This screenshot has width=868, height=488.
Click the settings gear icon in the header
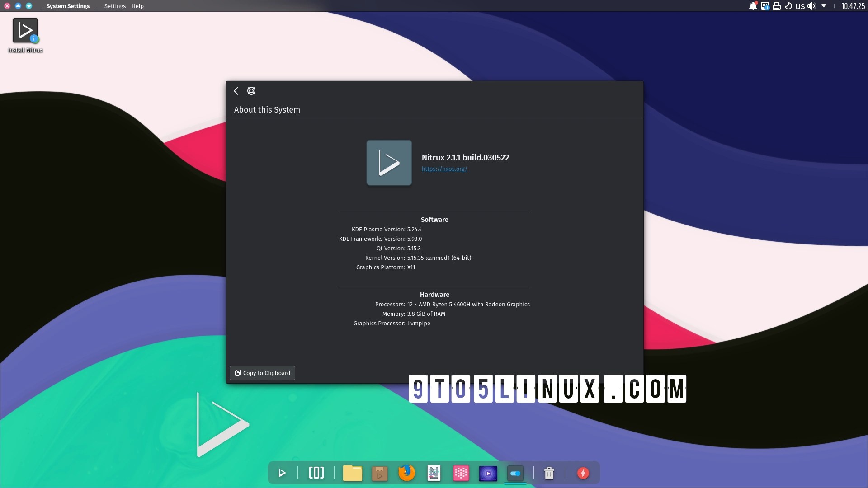coord(251,90)
